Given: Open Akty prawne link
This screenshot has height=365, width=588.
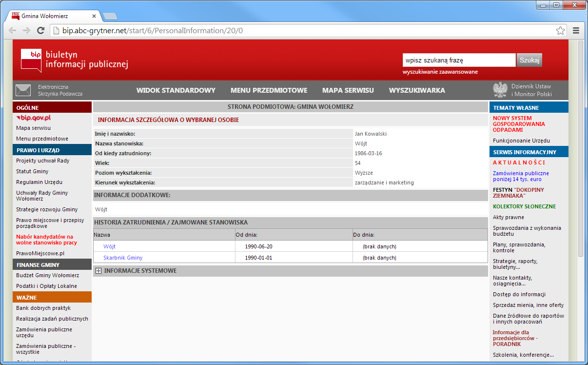Looking at the screenshot, I should pos(509,217).
